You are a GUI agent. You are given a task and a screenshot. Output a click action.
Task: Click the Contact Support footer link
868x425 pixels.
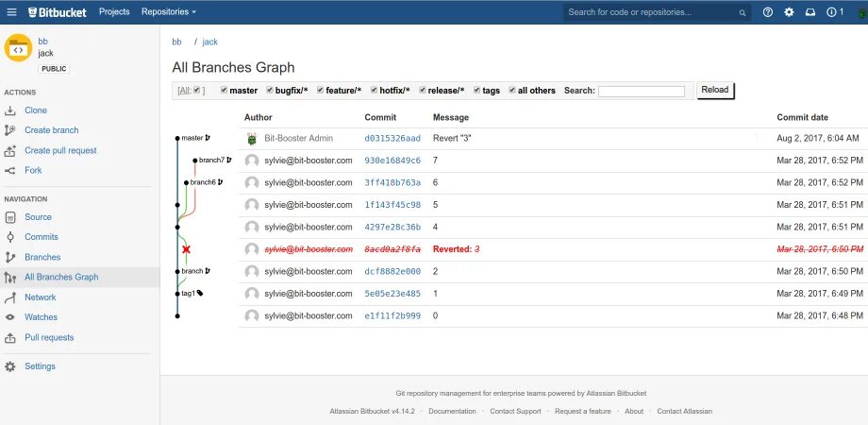[x=515, y=411]
